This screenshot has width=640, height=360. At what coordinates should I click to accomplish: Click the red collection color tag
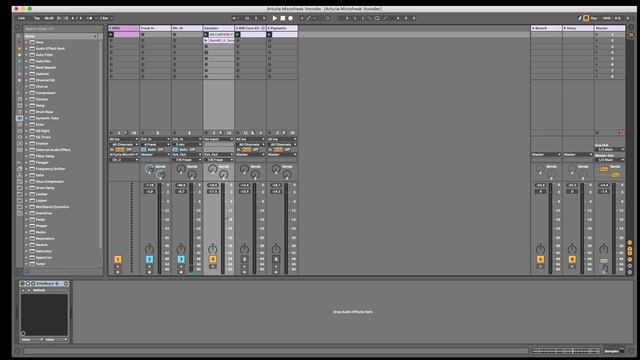point(19,42)
